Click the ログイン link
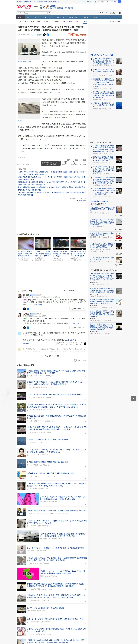 coord(42,8)
